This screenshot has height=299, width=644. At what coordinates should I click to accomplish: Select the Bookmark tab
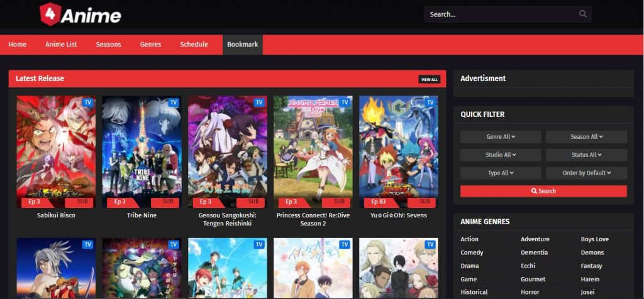[243, 45]
